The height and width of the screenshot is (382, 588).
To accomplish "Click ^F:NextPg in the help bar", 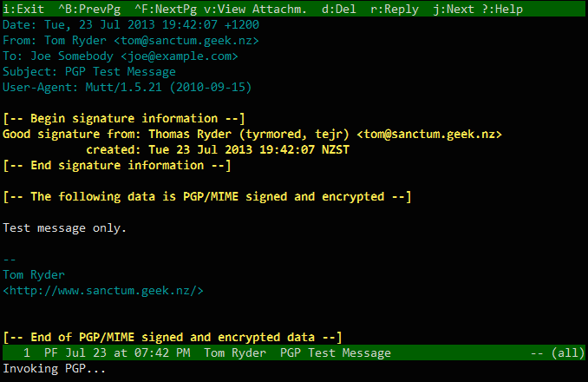I will click(x=166, y=9).
